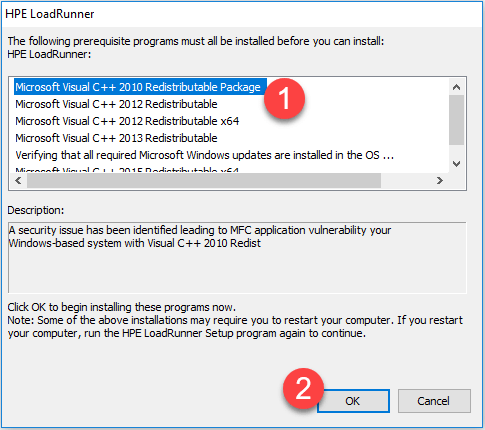This screenshot has height=430, width=485.
Task: Click the red number 1 badge
Action: [x=284, y=99]
